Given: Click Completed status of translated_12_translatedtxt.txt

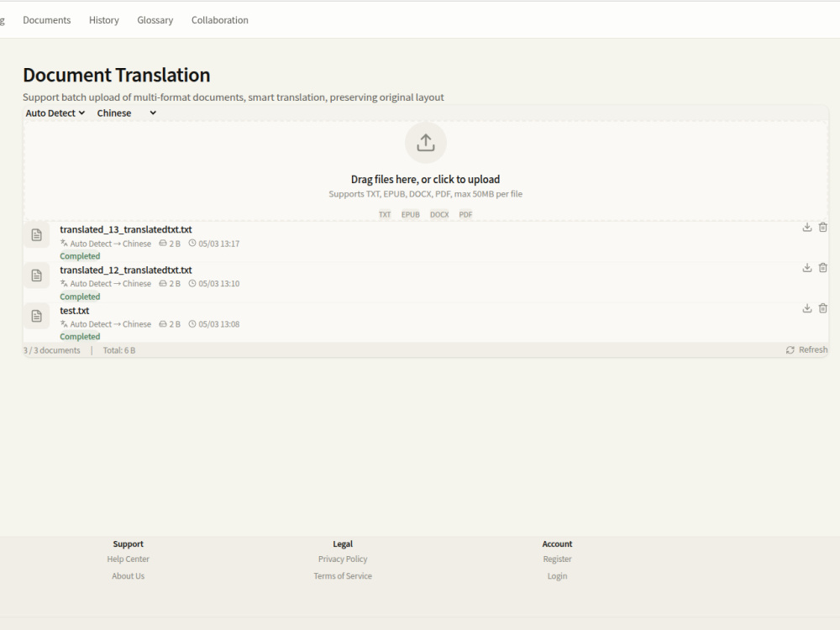Looking at the screenshot, I should 80,297.
